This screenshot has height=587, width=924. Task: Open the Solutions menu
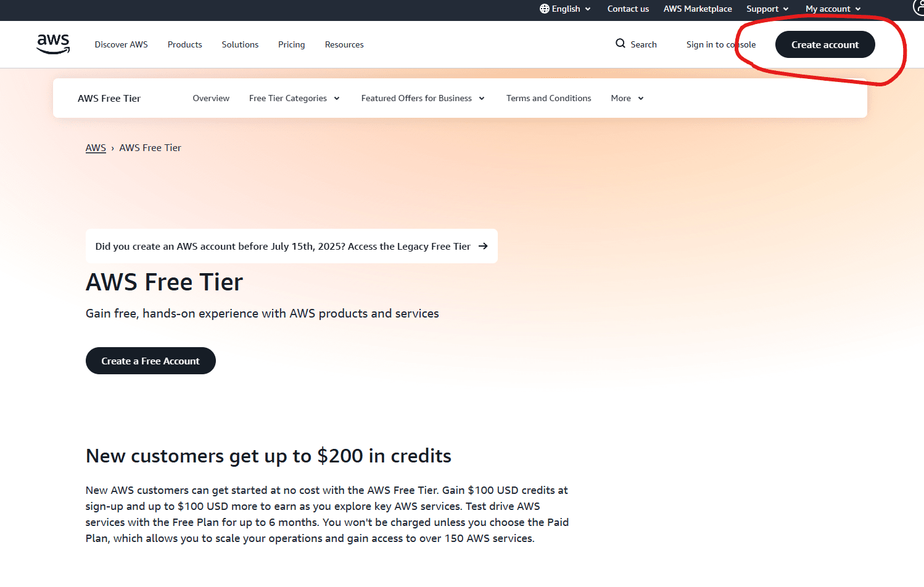click(240, 44)
